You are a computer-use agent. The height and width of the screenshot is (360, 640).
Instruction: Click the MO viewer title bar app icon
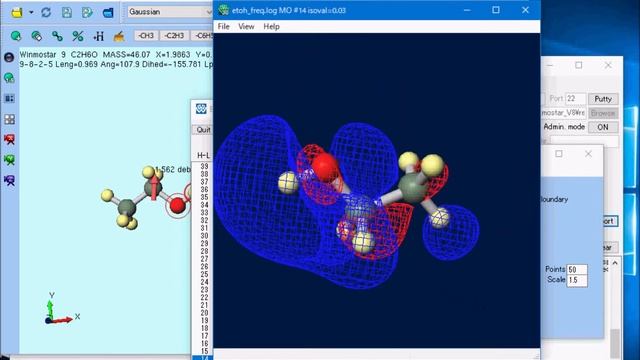click(223, 10)
